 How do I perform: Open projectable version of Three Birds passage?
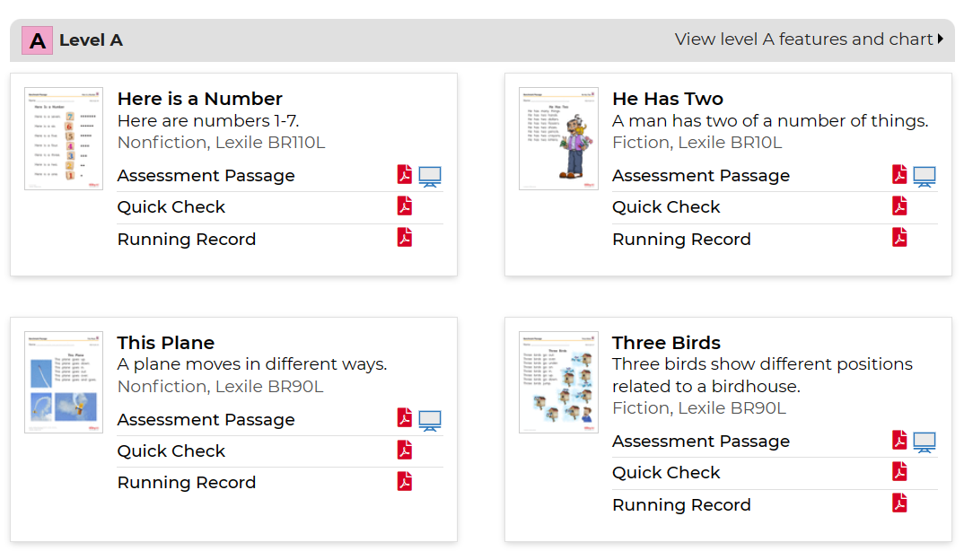click(x=925, y=442)
